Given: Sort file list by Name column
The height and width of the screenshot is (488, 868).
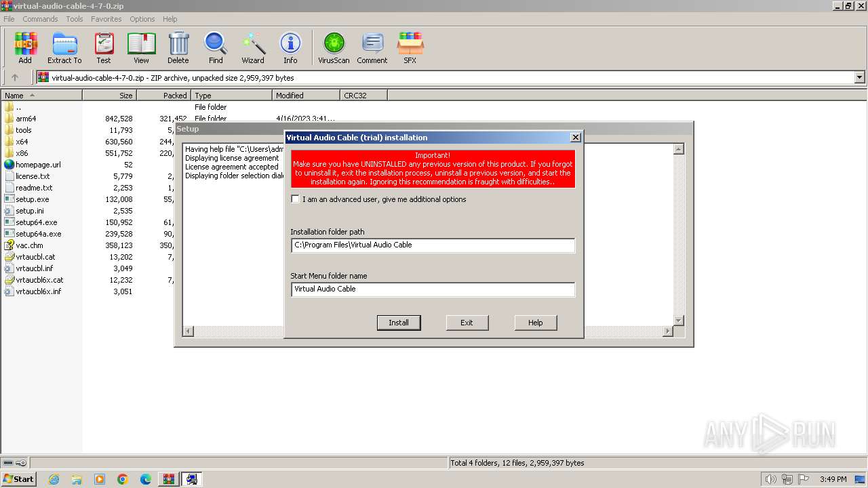Looking at the screenshot, I should click(41, 96).
